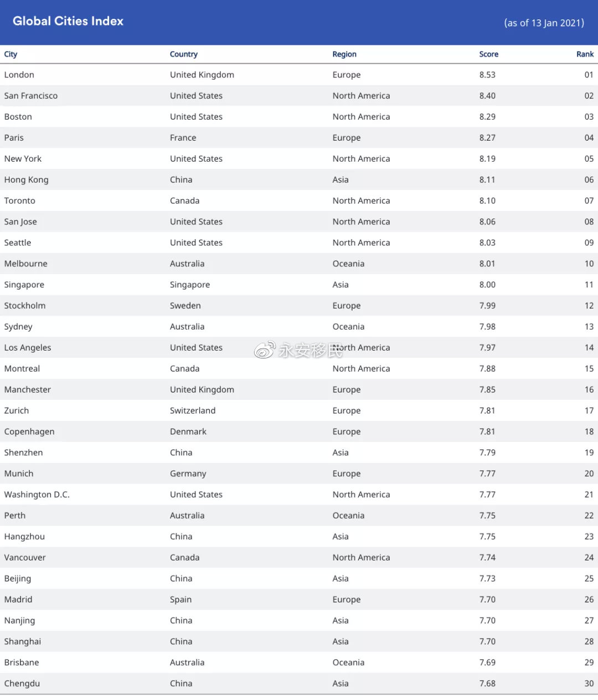Viewport: 598px width, 700px height.
Task: Sort by the Country column header
Action: (x=183, y=54)
